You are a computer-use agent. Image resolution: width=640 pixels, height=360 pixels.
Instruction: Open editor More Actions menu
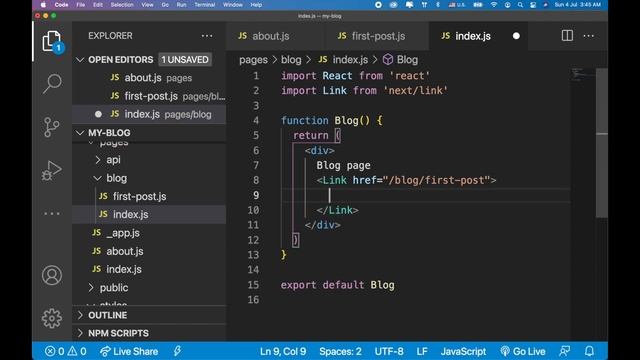[589, 36]
